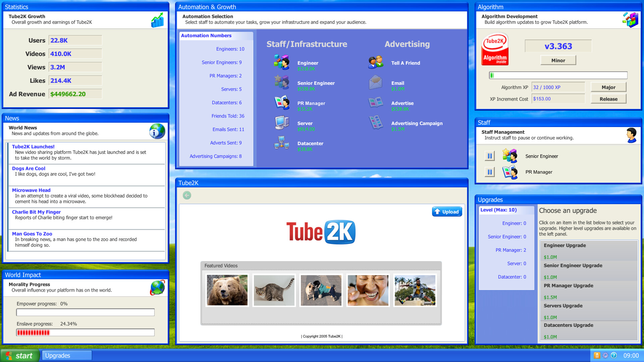Click the Tube2K Growth chart icon

click(x=157, y=20)
